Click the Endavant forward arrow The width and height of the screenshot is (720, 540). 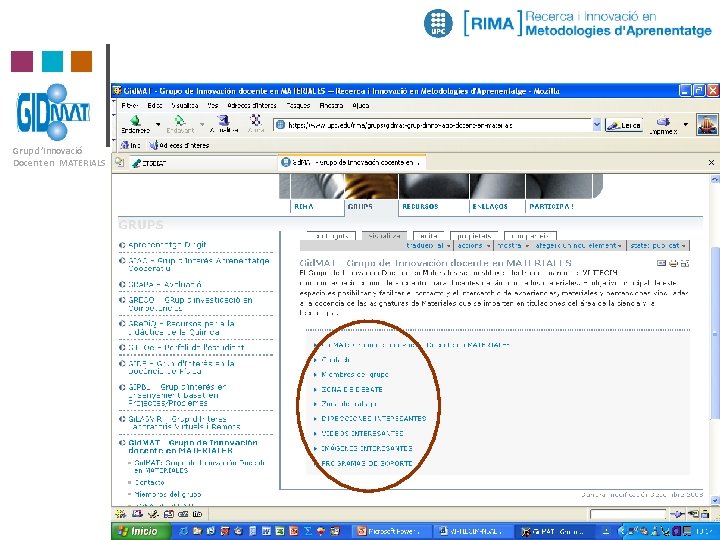(180, 124)
